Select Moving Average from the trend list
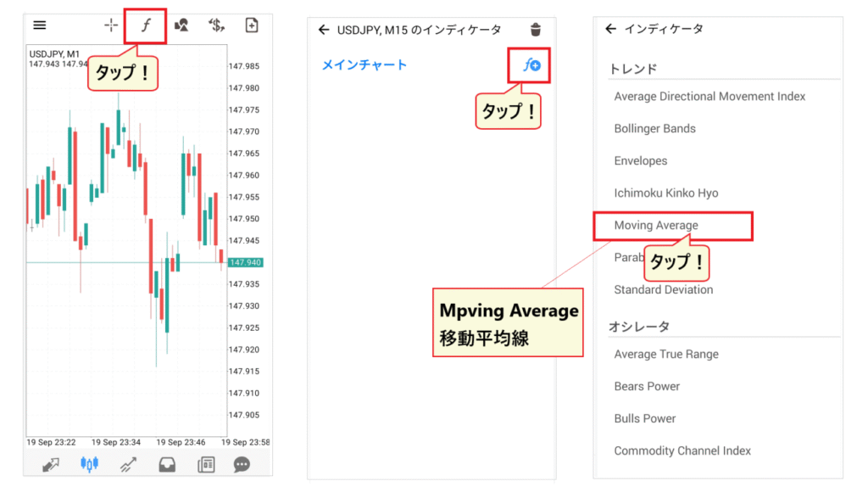This screenshot has height=498, width=868. tap(656, 226)
